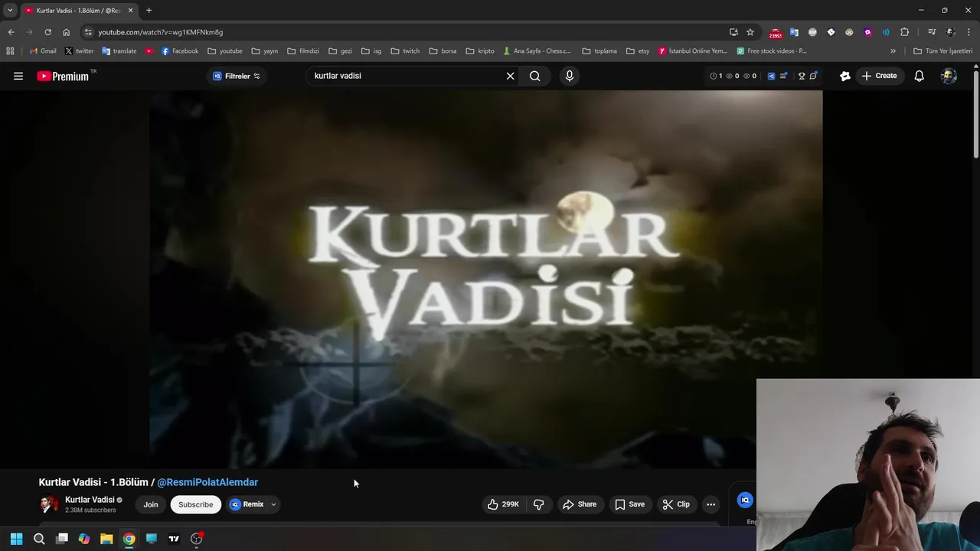Image resolution: width=980 pixels, height=551 pixels.
Task: Select the Kurtlar Vadisi - 1.Bölüm tab
Action: pyautogui.click(x=79, y=11)
